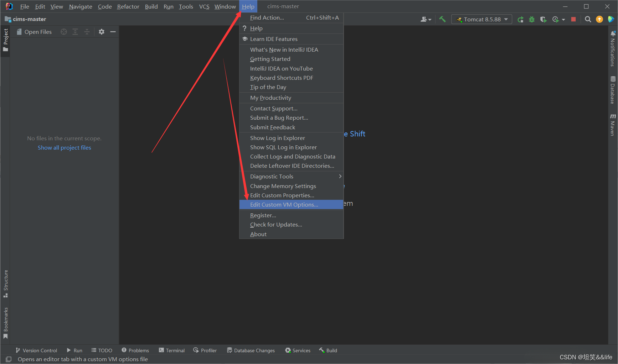The image size is (618, 364).
Task: Open the Notifications tool window
Action: 613,48
